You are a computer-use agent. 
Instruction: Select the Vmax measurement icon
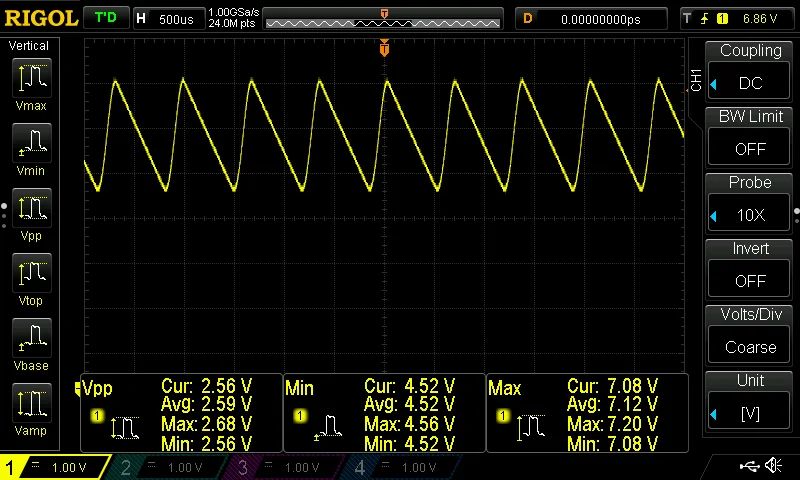point(32,78)
